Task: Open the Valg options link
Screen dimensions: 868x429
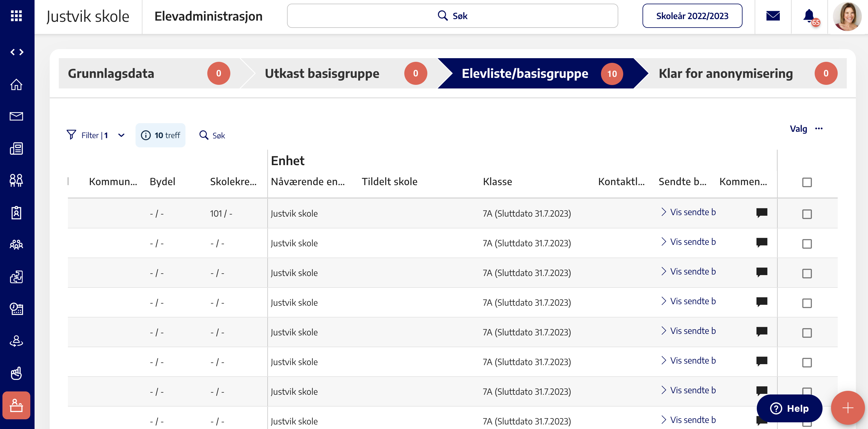Action: 798,129
